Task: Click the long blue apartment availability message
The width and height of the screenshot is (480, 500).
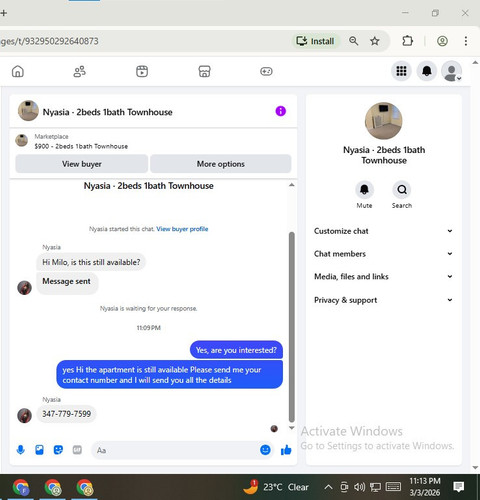Action: coord(170,375)
